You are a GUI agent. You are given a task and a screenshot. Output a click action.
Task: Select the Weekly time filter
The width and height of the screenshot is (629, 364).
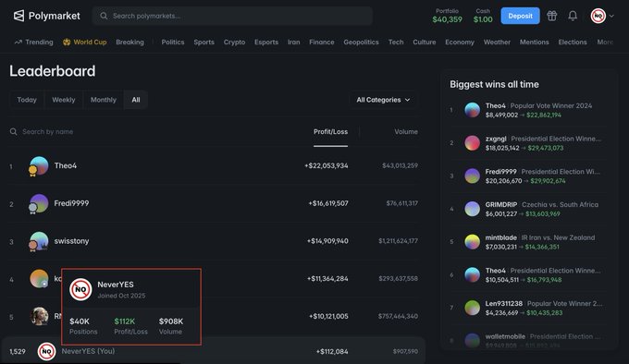(64, 100)
